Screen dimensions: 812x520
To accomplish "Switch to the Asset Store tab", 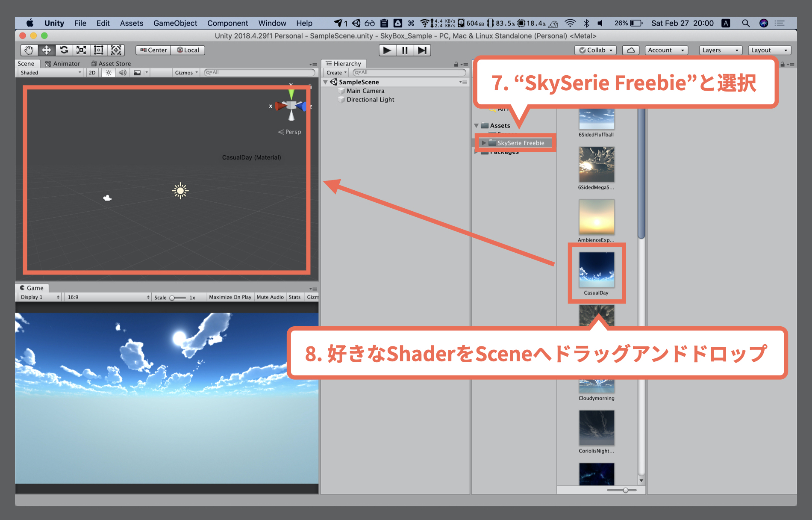I will (x=111, y=64).
